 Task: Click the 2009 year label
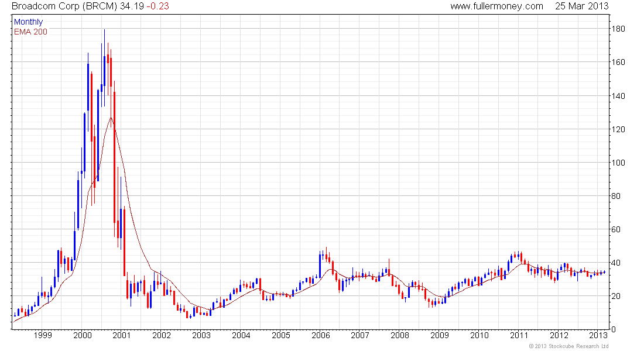coord(440,335)
